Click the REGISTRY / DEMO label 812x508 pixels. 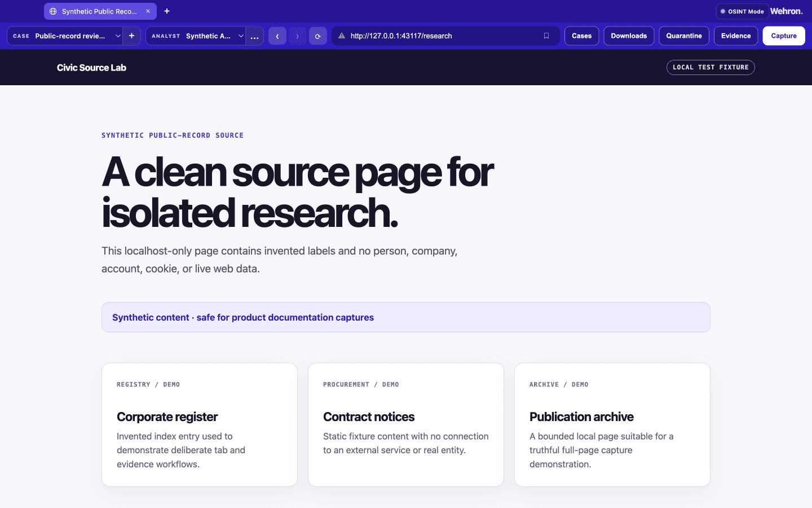[x=148, y=384]
